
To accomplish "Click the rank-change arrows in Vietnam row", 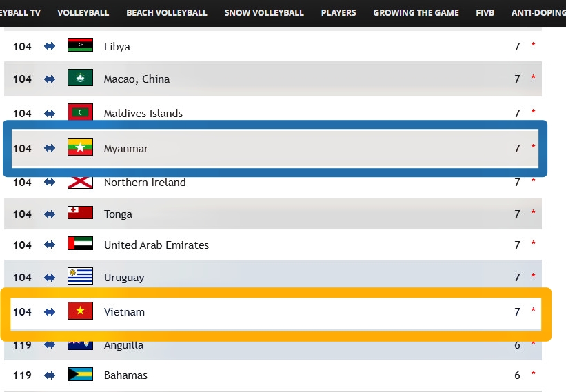I will pyautogui.click(x=50, y=311).
